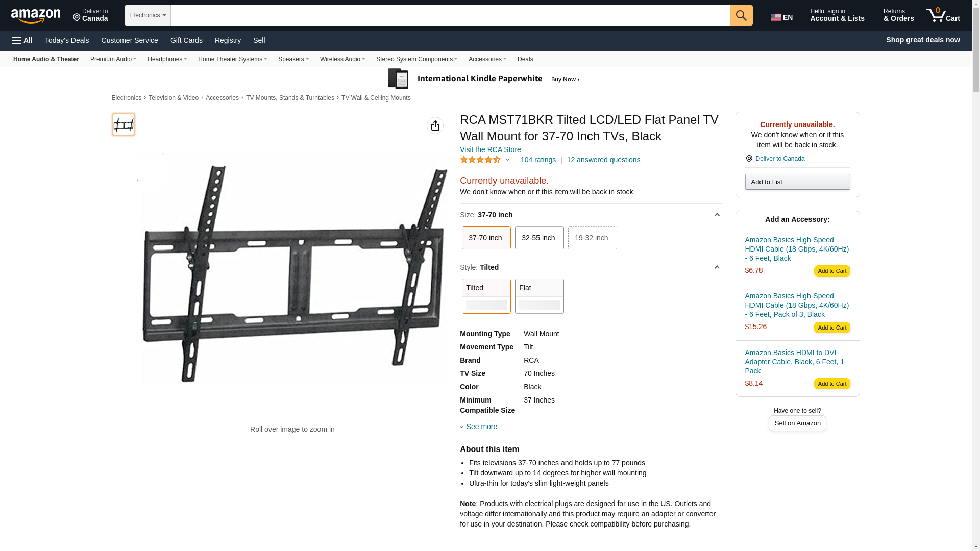
Task: Open the Electronics search category dropdown
Action: (x=148, y=15)
